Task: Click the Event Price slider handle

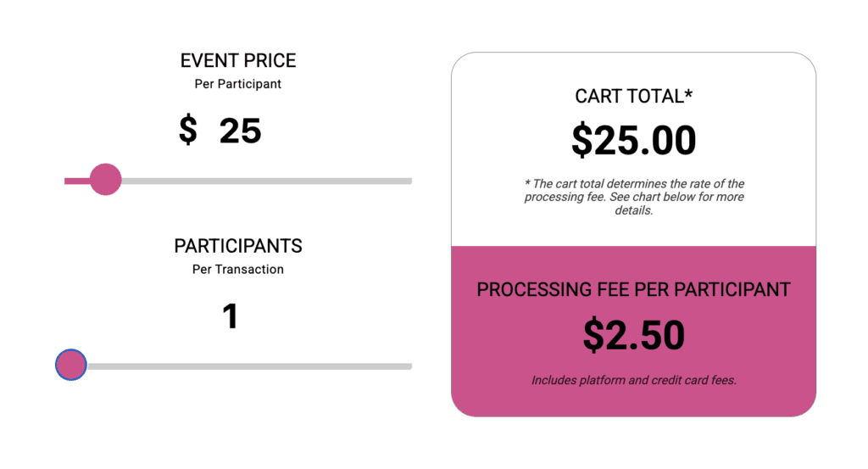Action: point(106,180)
